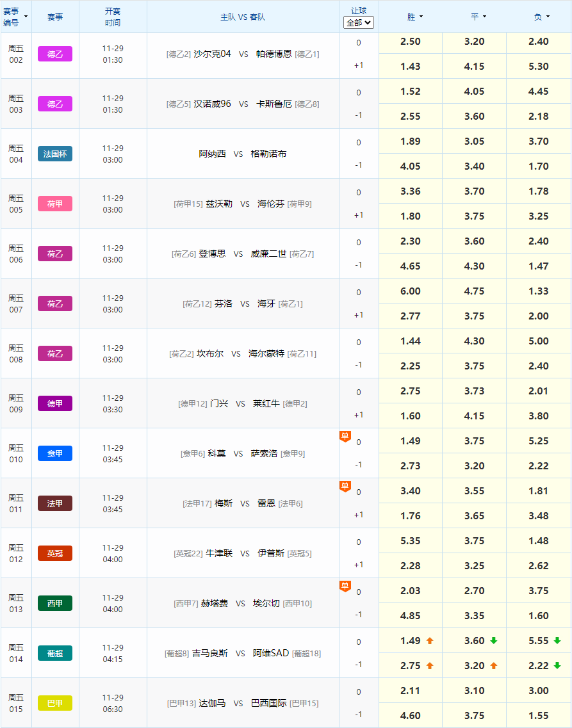Click the 荷甲 league tag
Viewport: 572px width, 728px height.
pos(55,204)
